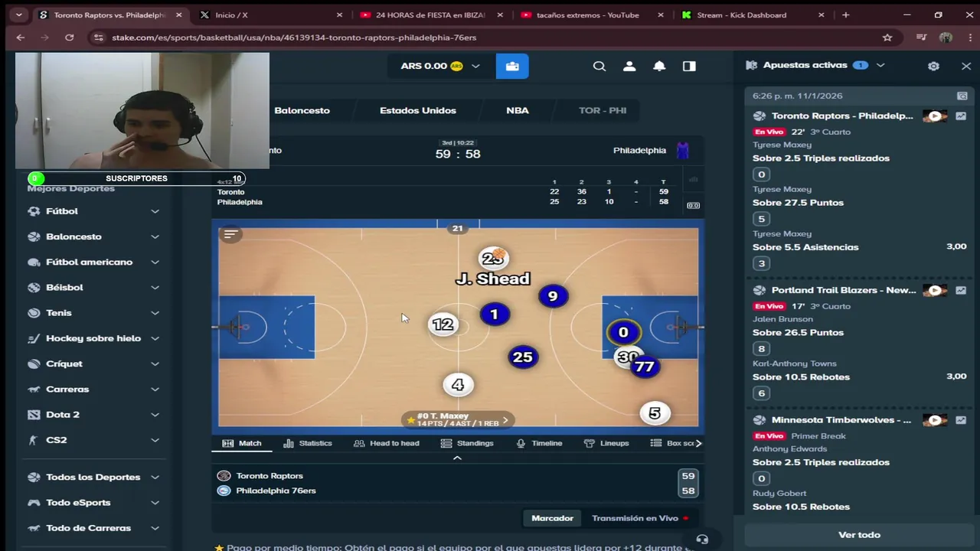Open stats chart icon for Portland Trail Blazers bet
This screenshot has width=980, height=551.
(961, 291)
